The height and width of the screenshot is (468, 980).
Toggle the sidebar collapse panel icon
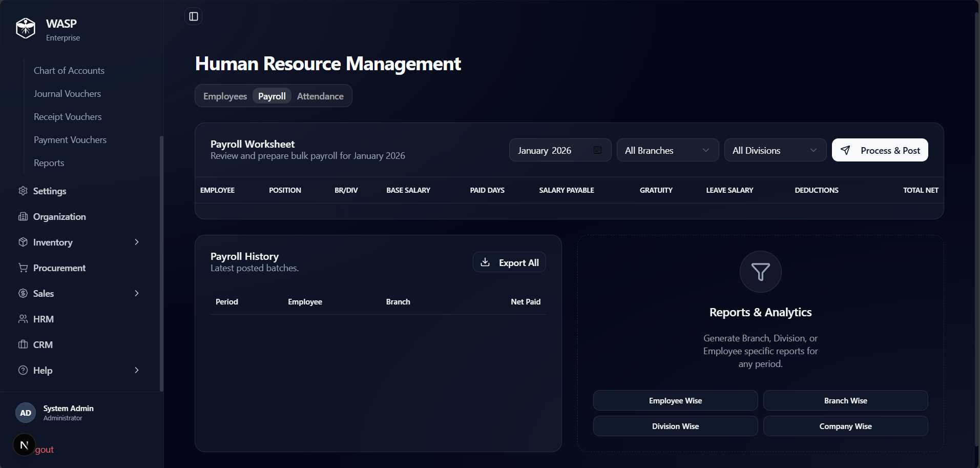[x=194, y=16]
